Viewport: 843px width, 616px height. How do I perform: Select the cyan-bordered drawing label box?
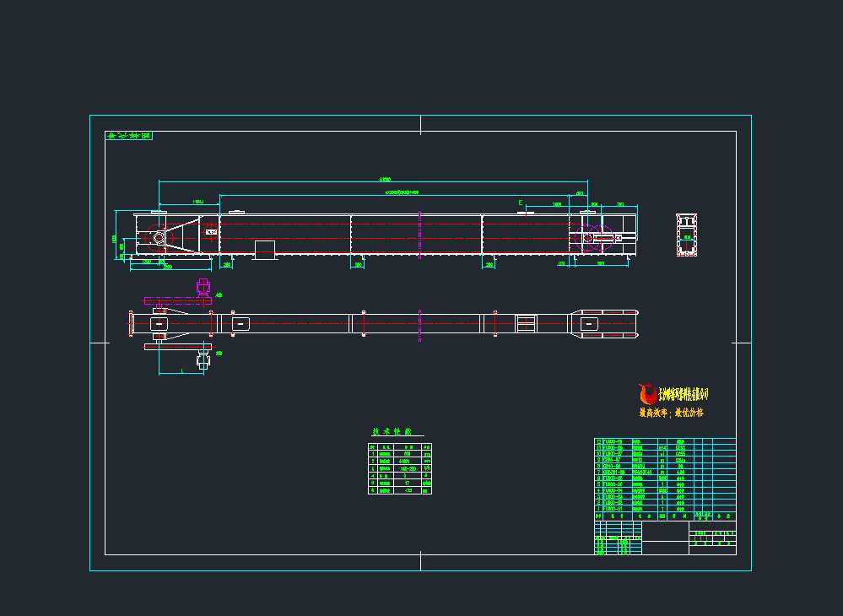(x=128, y=136)
